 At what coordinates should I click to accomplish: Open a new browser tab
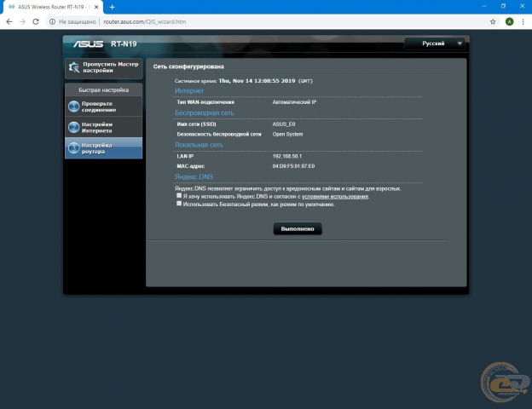tap(112, 7)
